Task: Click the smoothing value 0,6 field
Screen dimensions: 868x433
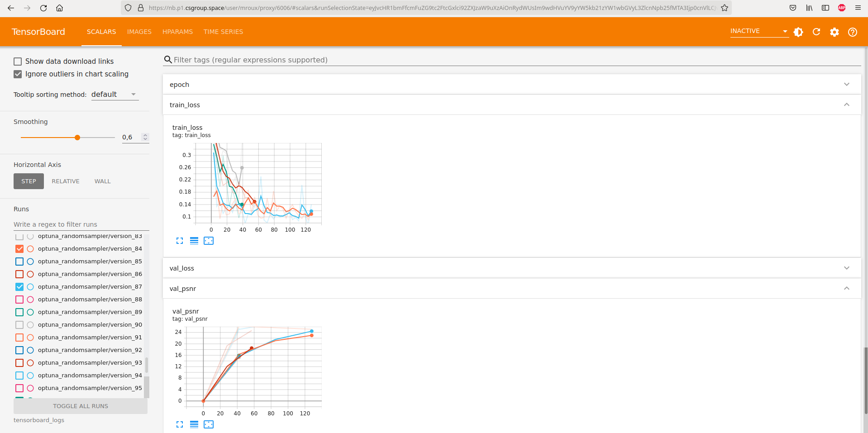Action: [131, 137]
